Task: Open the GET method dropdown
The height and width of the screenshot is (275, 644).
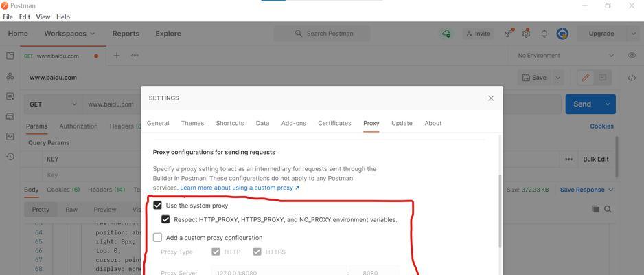Action: 53,104
